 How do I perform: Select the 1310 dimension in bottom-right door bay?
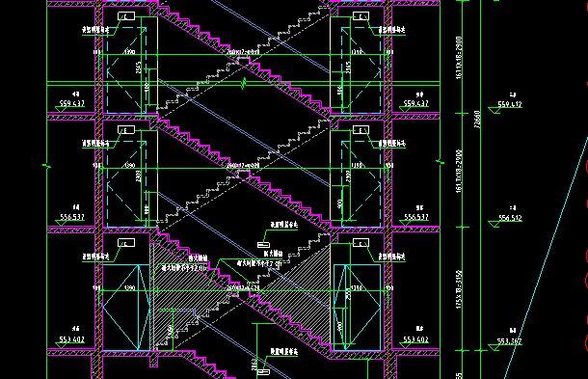(x=357, y=288)
